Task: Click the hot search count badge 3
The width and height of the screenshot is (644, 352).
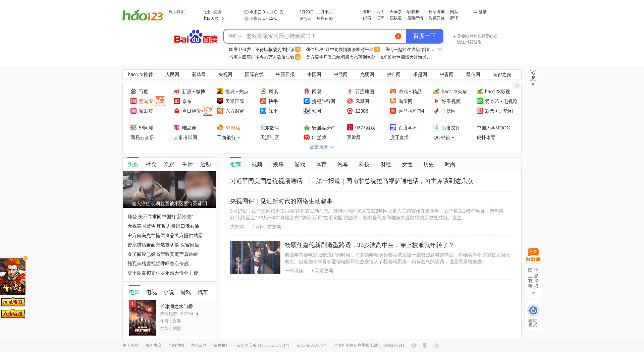Action: click(398, 36)
